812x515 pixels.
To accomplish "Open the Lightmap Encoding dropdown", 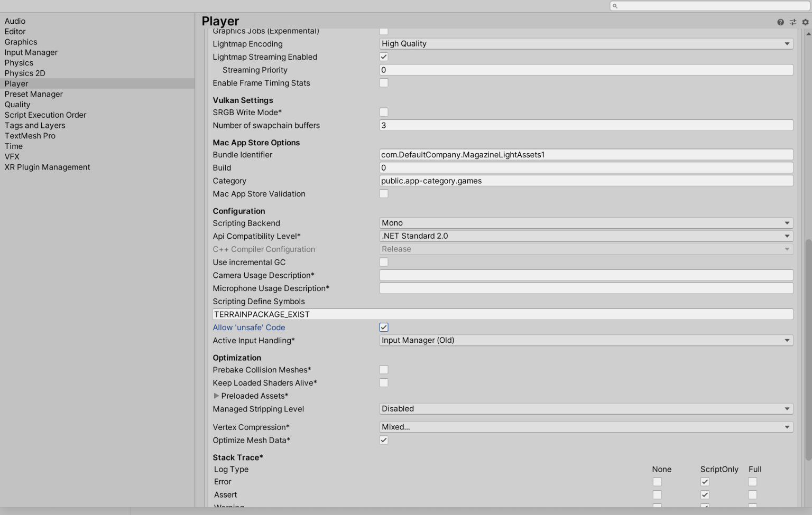I will pos(586,43).
